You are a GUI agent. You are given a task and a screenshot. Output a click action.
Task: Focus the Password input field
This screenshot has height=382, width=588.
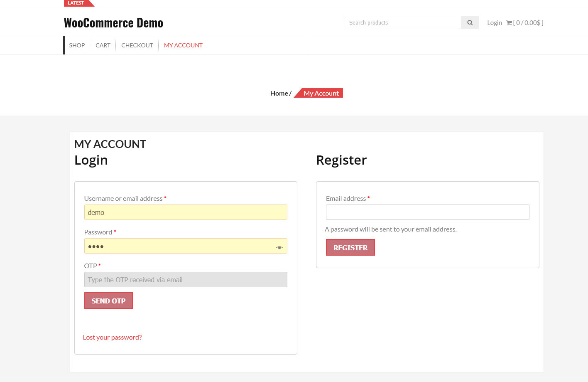pyautogui.click(x=179, y=246)
